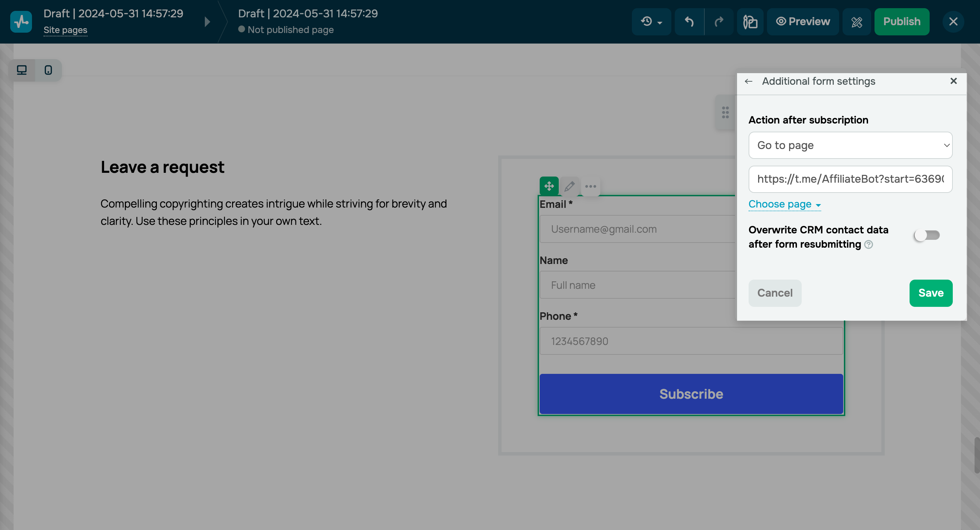The image size is (980, 530).
Task: Edit the form using the pencil icon
Action: (x=570, y=186)
